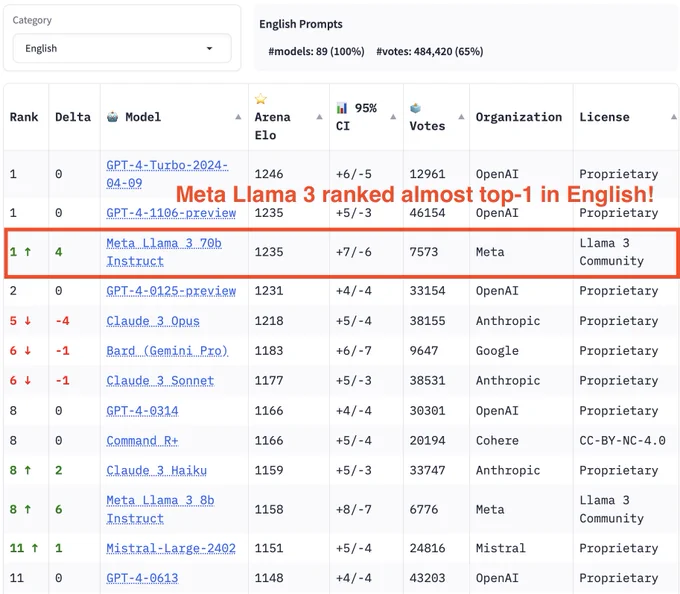Open the Claude 3 Sonnet link
The width and height of the screenshot is (680, 594).
(x=160, y=381)
